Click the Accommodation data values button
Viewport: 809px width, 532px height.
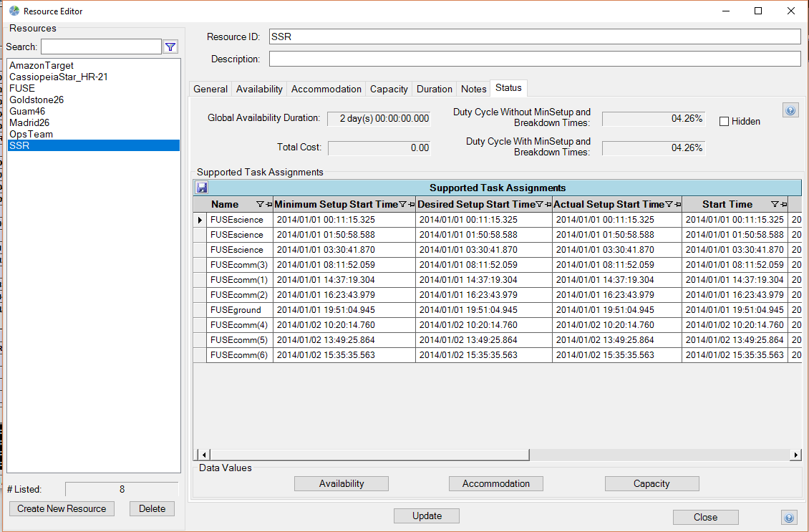pyautogui.click(x=495, y=484)
